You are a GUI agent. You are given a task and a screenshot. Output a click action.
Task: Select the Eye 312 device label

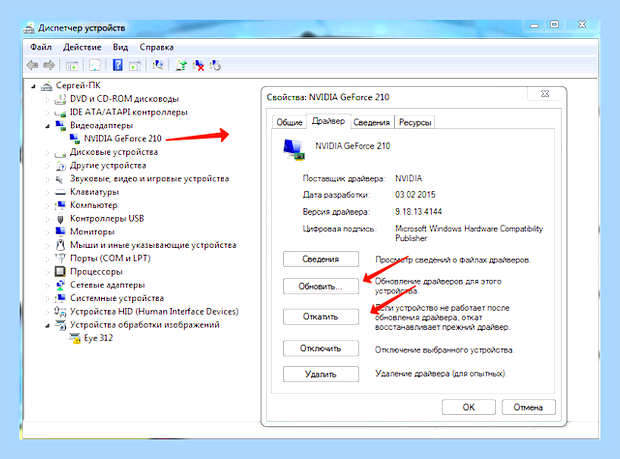point(98,338)
